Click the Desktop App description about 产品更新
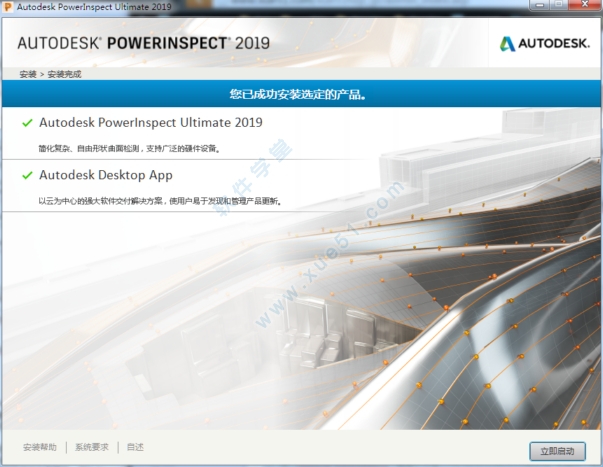 [160, 201]
